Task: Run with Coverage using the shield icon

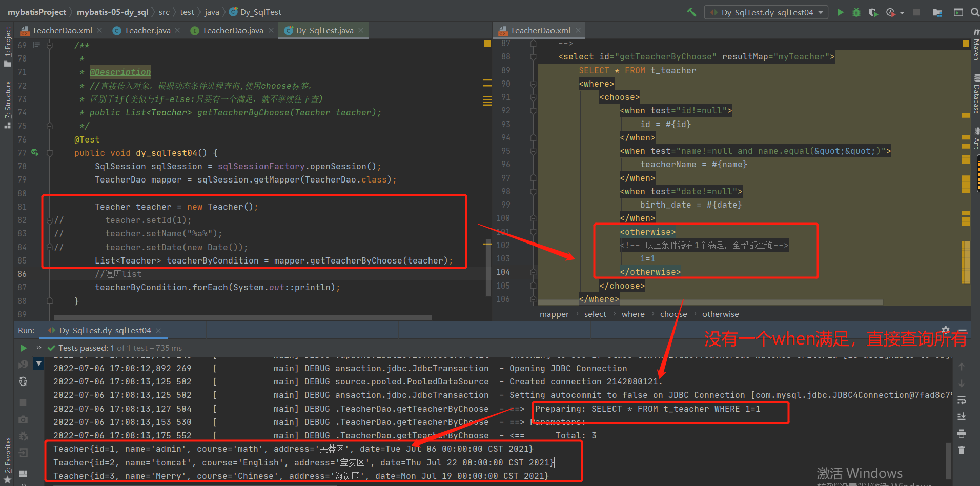Action: pos(873,12)
